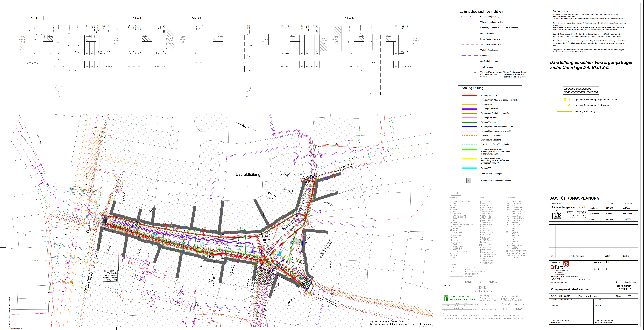
Task: Click the Papierkorb label on the plan
Action: [329, 191]
